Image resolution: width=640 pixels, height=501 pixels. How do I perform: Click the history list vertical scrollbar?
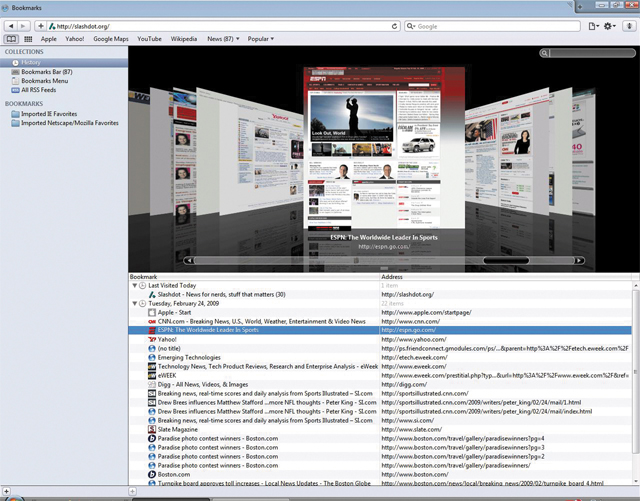pos(636,372)
